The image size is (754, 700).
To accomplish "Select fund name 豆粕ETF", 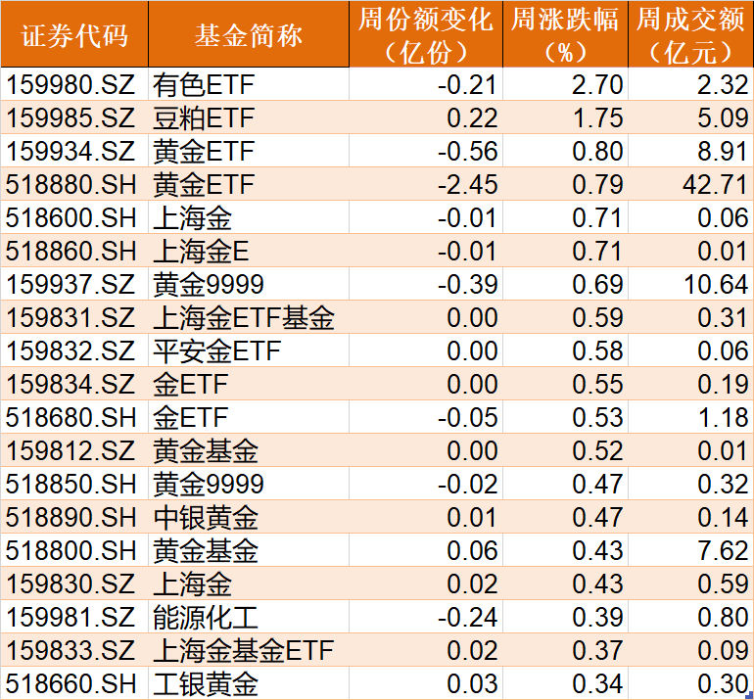I will pyautogui.click(x=204, y=117).
